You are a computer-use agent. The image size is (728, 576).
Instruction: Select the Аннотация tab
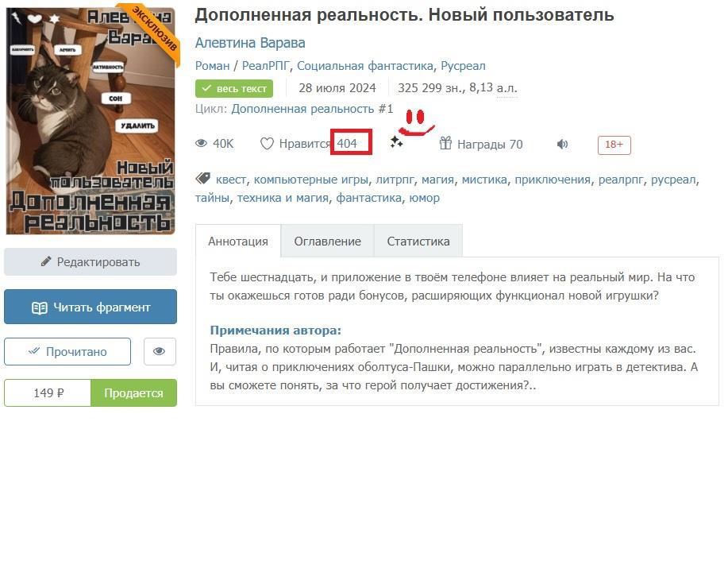click(237, 241)
